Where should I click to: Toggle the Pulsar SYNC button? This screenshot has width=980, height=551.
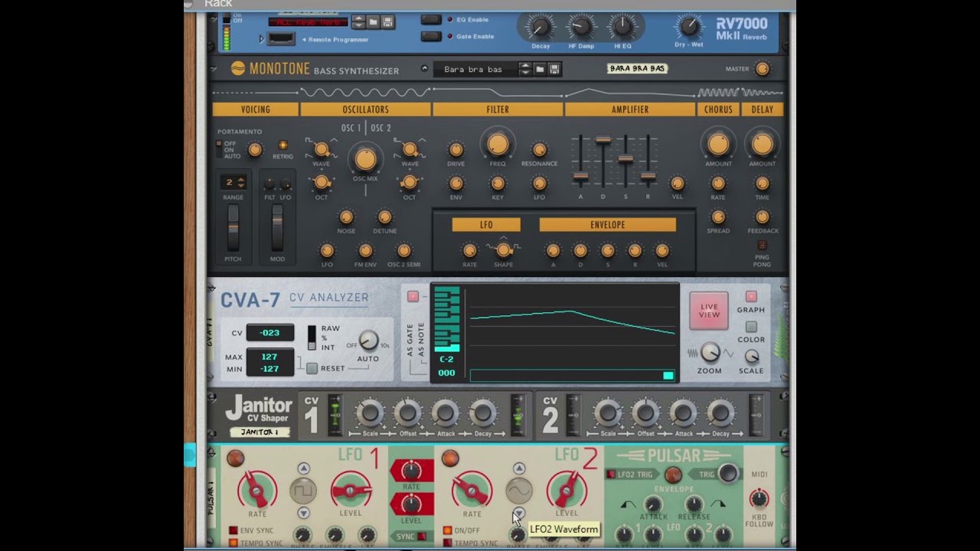(x=420, y=536)
